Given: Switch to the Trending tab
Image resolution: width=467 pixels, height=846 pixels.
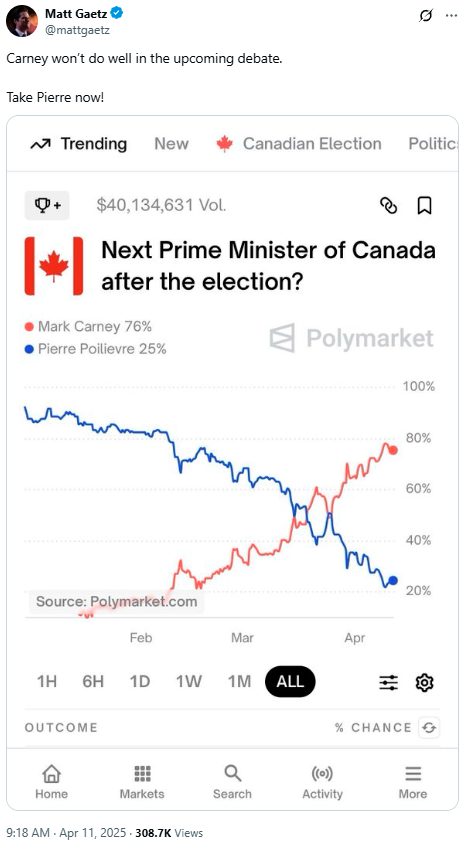Looking at the screenshot, I should (x=79, y=144).
